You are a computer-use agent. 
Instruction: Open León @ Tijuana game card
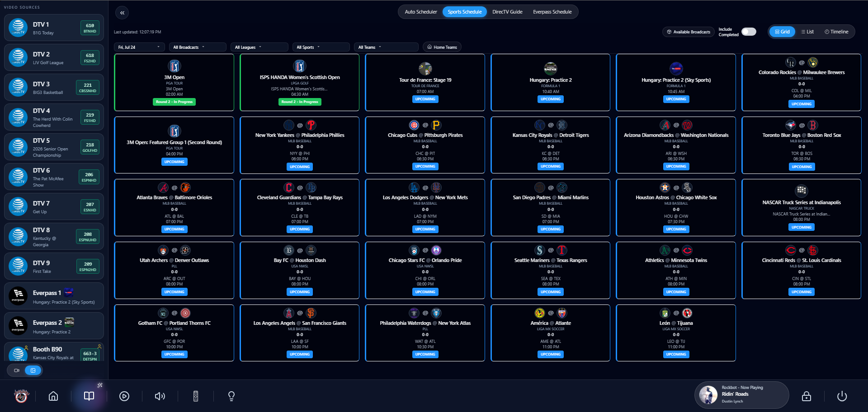tap(676, 333)
